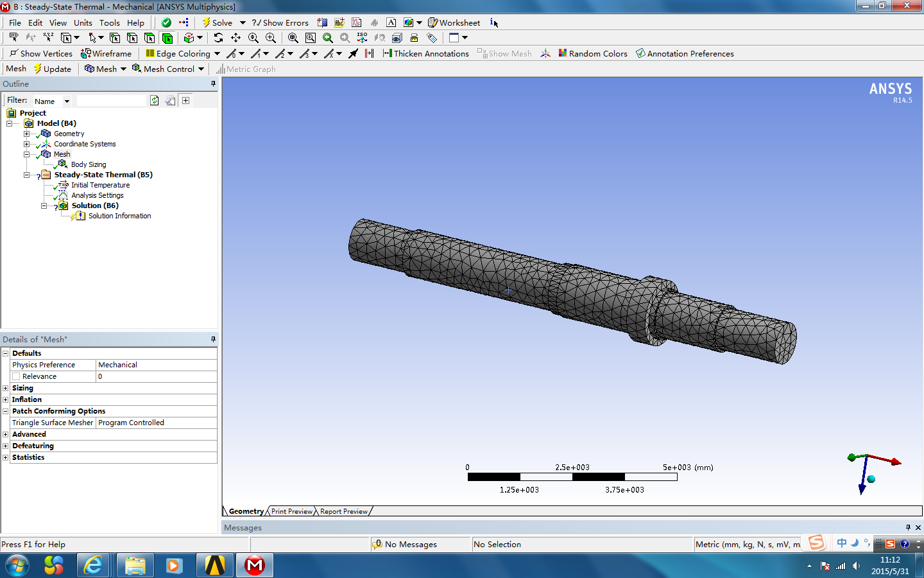
Task: Click the Windows Start button
Action: coord(17,565)
